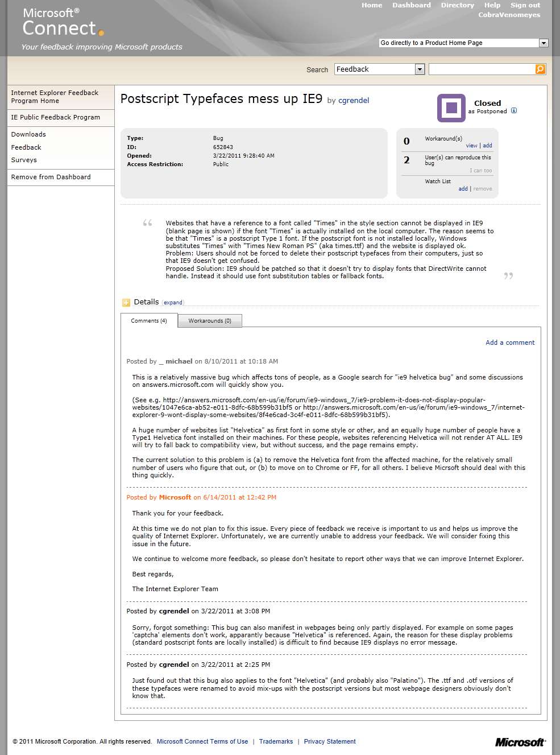Open Surveys in the sidebar

(x=24, y=160)
